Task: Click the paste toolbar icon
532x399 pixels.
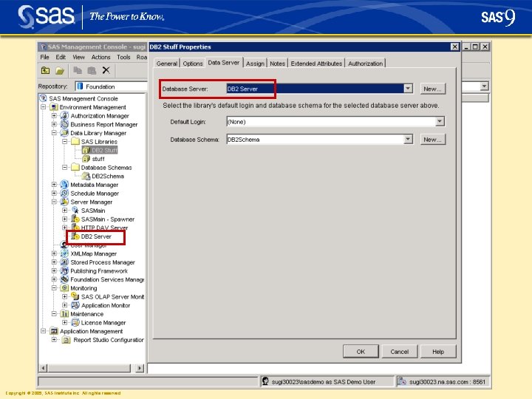Action: (92, 70)
